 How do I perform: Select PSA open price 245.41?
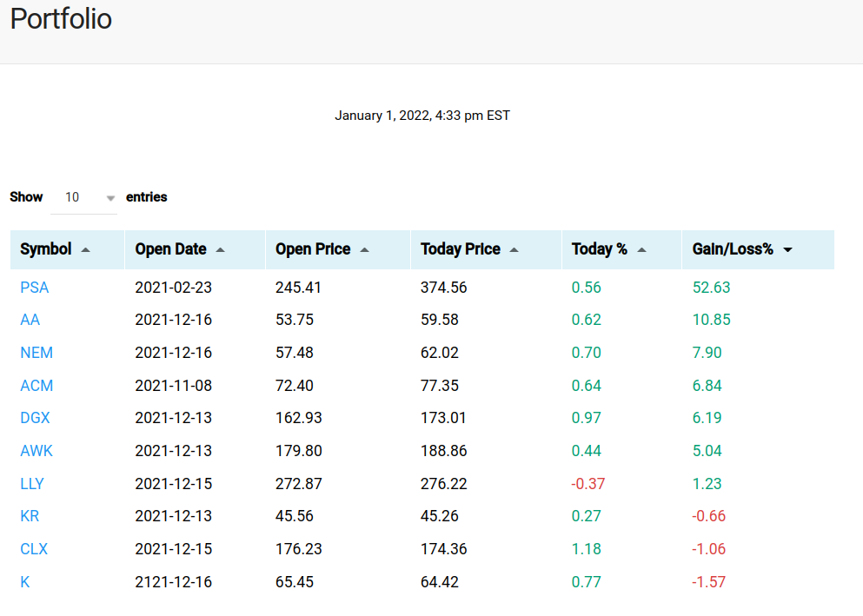[x=298, y=288]
